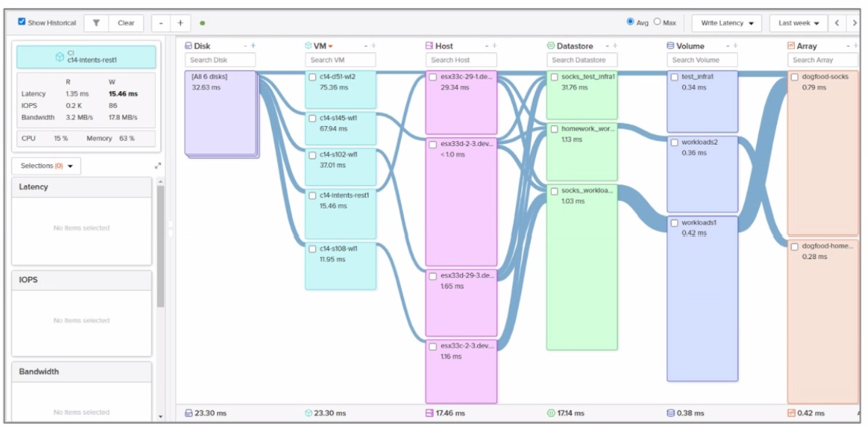Click the green status dot indicator
This screenshot has height=426, width=868.
click(203, 23)
